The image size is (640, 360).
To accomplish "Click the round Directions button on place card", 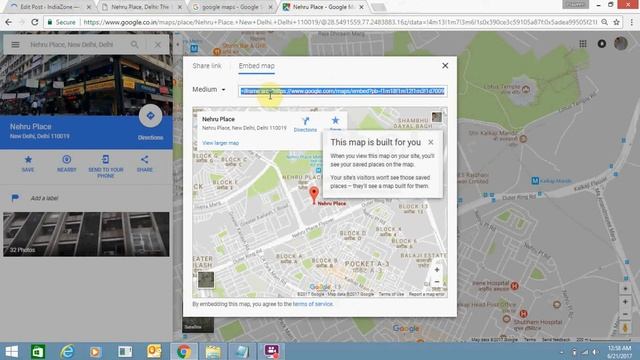I will tap(150, 116).
